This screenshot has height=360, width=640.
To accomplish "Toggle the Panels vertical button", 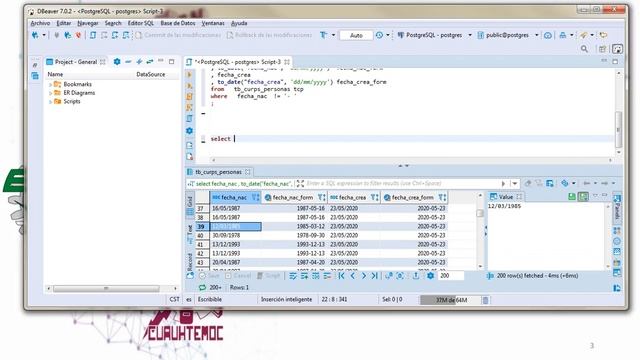I will tap(617, 207).
